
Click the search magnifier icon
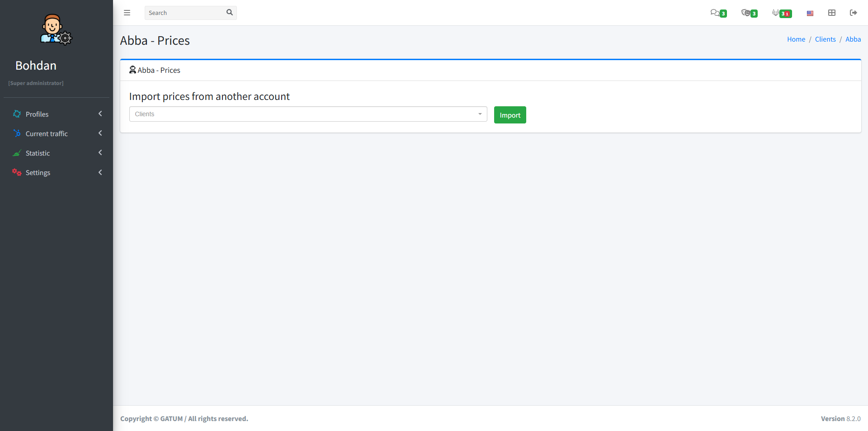point(230,13)
